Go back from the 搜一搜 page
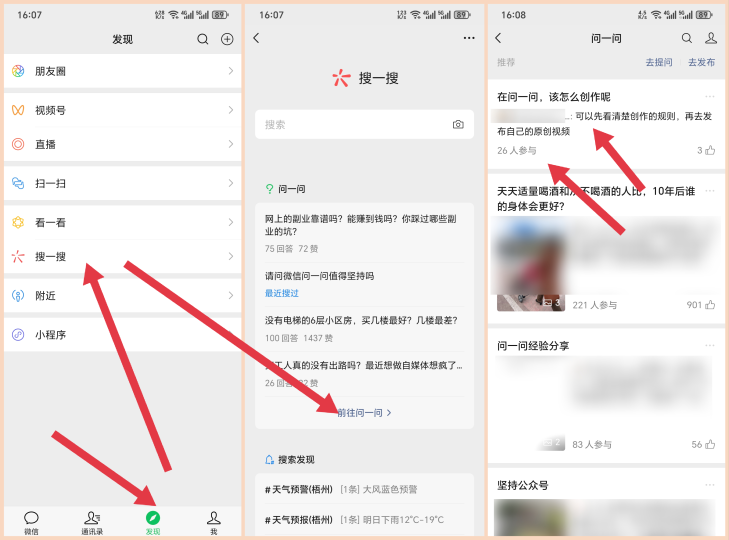Screen dimensions: 729x540 [256, 38]
